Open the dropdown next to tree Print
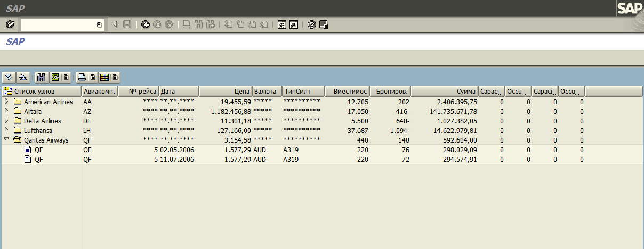 [92, 78]
